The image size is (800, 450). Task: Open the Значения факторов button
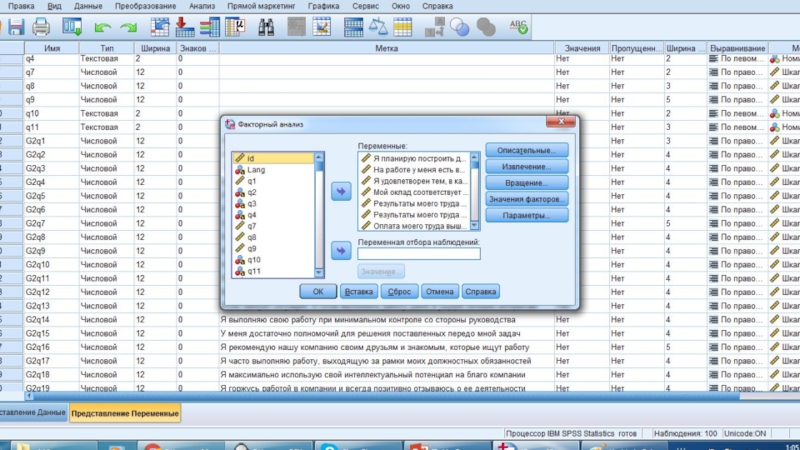tap(527, 199)
